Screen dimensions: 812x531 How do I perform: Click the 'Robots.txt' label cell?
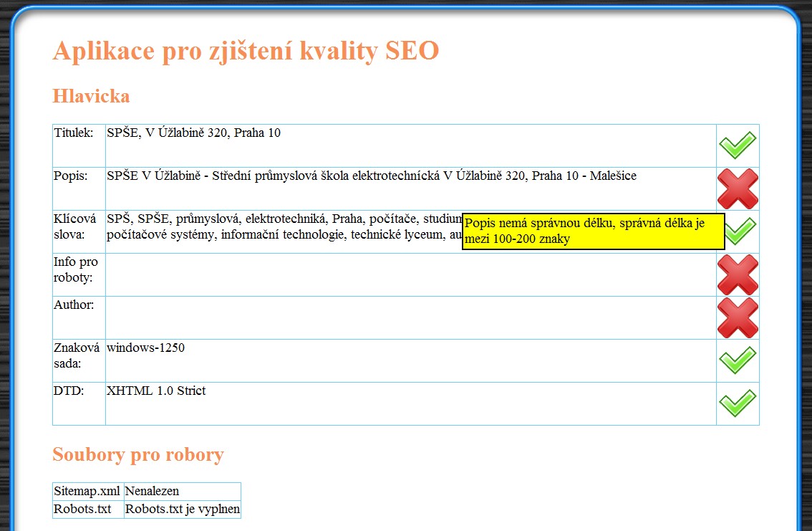pos(88,509)
